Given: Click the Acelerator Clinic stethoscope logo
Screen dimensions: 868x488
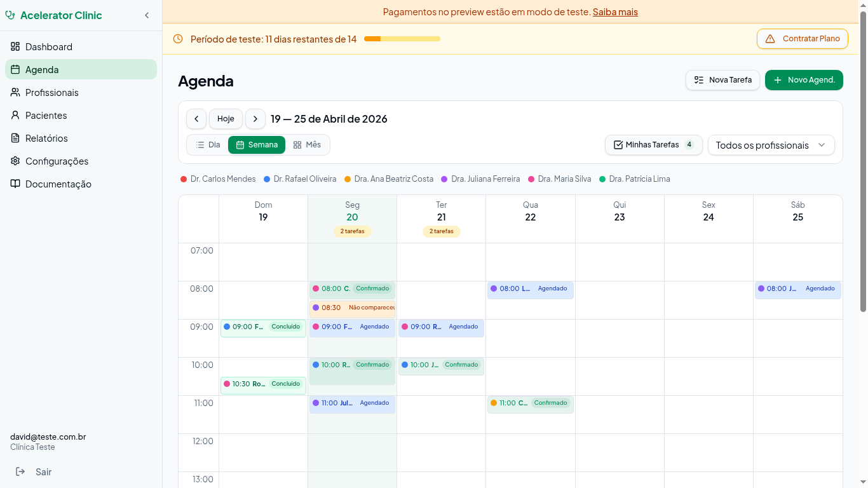Looking at the screenshot, I should [10, 15].
